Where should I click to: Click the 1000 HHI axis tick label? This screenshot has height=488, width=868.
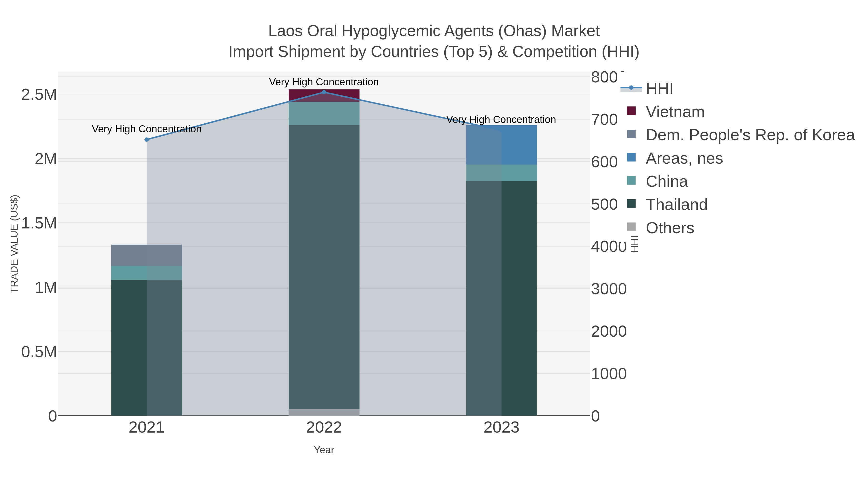609,374
